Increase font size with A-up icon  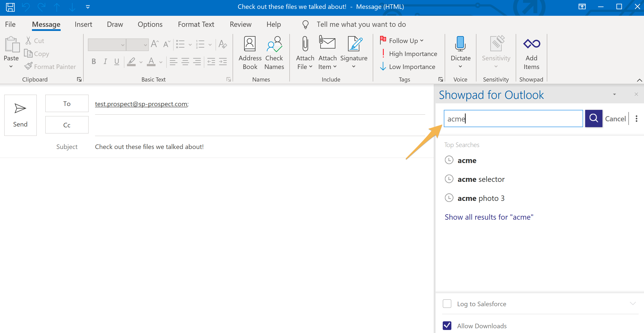155,44
